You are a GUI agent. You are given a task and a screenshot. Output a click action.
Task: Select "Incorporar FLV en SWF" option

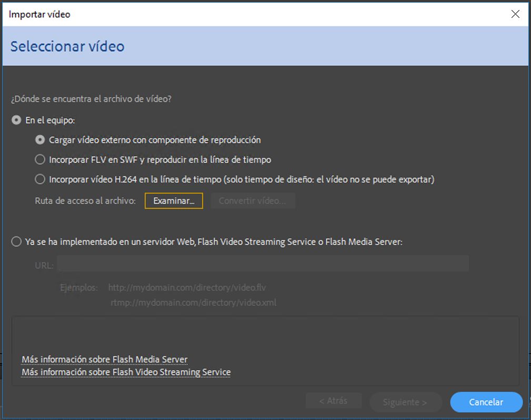coord(39,159)
